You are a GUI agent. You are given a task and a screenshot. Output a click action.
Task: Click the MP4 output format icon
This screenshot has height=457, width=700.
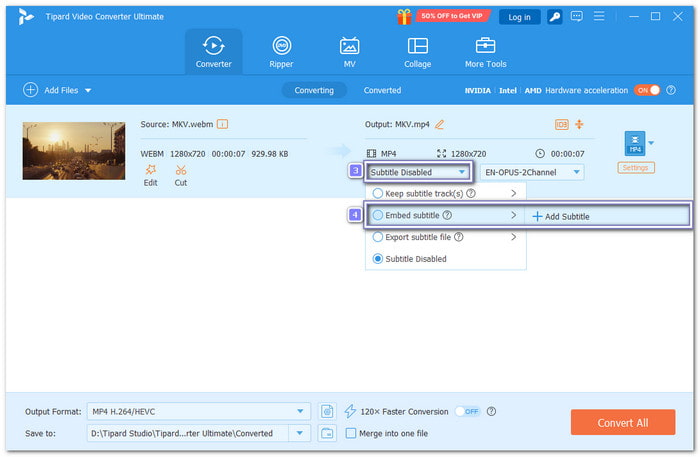(x=634, y=143)
